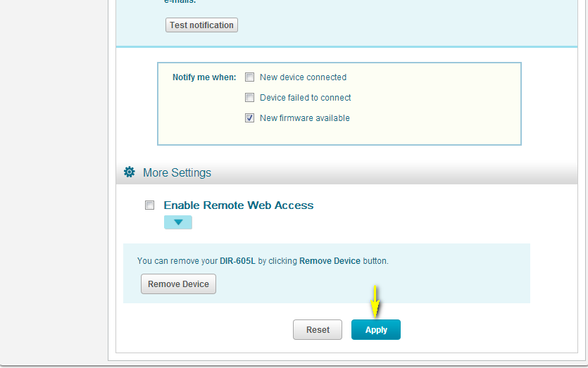
Task: Click the "Notify me when:" label
Action: (x=204, y=77)
